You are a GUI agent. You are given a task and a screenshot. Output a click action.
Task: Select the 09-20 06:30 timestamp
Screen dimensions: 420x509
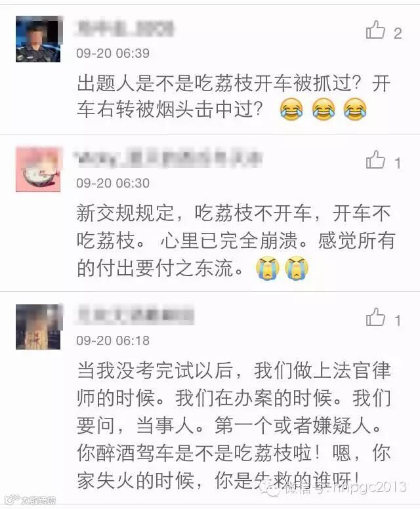(x=113, y=183)
